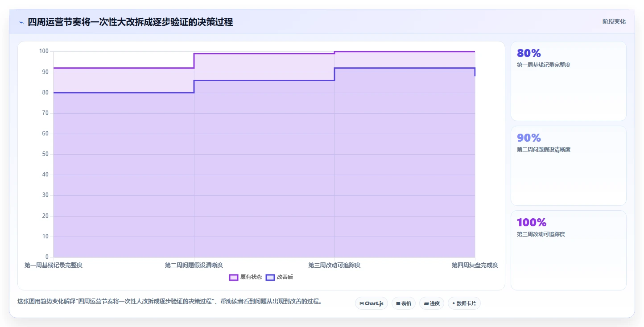Open the 80% 第一周基线记录完整度 card
The width and height of the screenshot is (644, 327).
pos(569,81)
